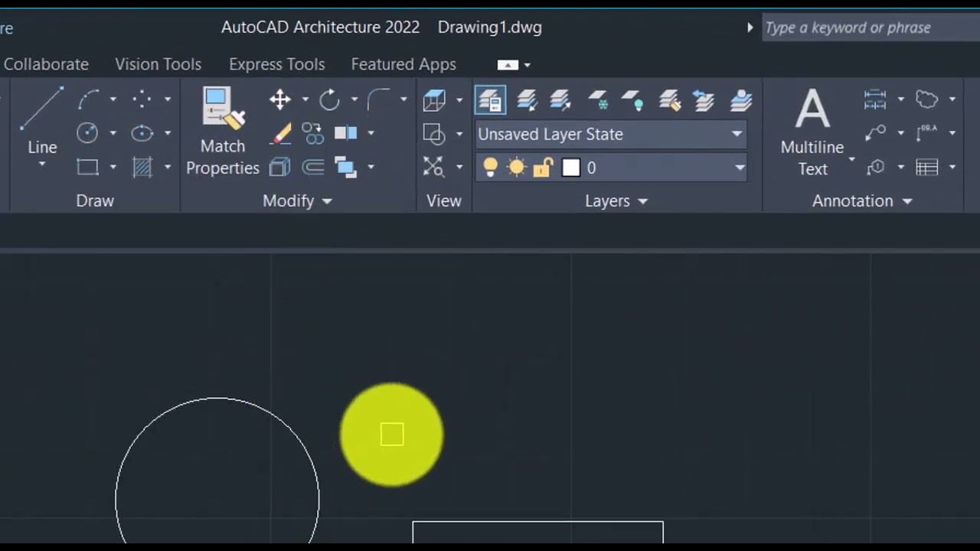Open the Vision Tools ribbon tab

[158, 64]
